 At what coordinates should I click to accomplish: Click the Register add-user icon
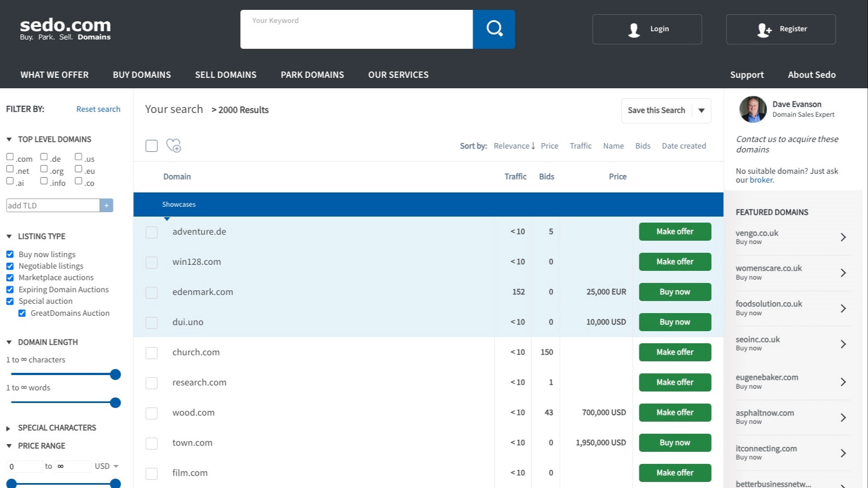[x=764, y=30]
